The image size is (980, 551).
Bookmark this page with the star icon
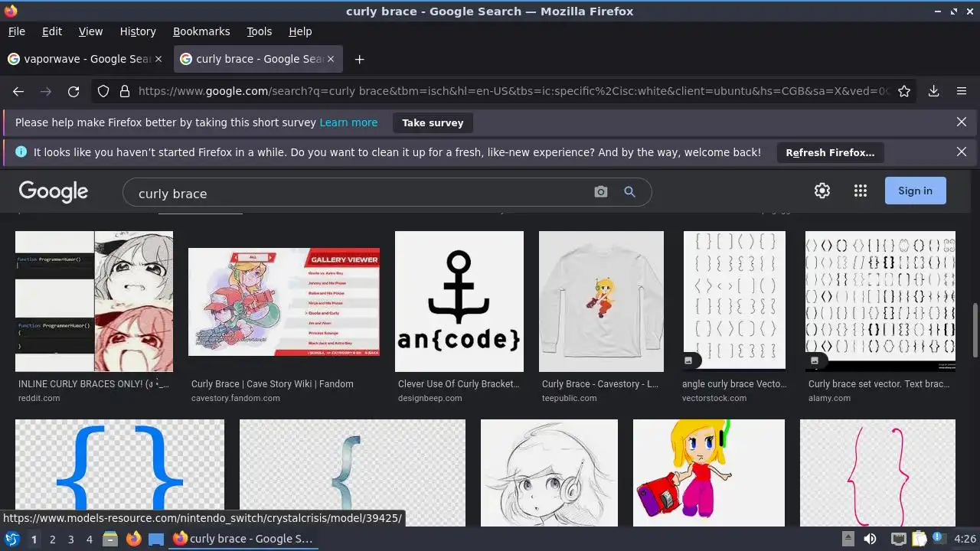(904, 91)
